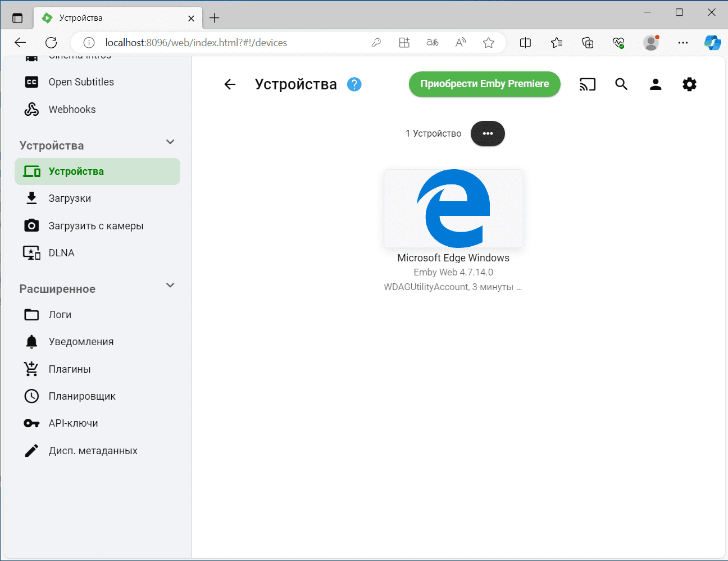Viewport: 728px width, 561px height.
Task: Translate the page with Edge
Action: (433, 43)
